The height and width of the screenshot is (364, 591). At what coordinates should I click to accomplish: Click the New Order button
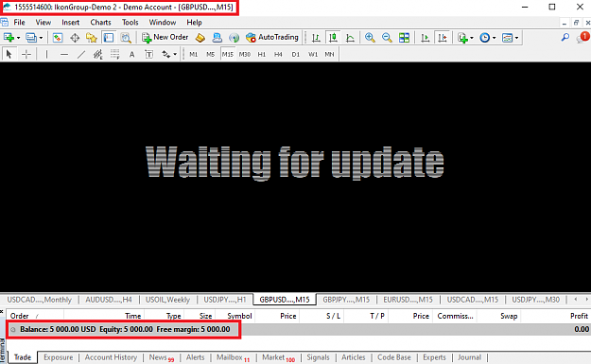[x=165, y=37]
